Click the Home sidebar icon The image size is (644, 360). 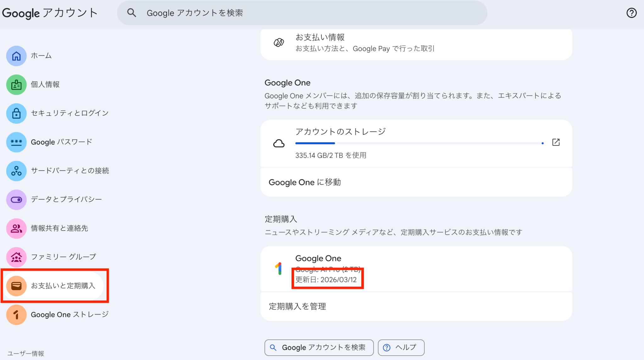16,56
